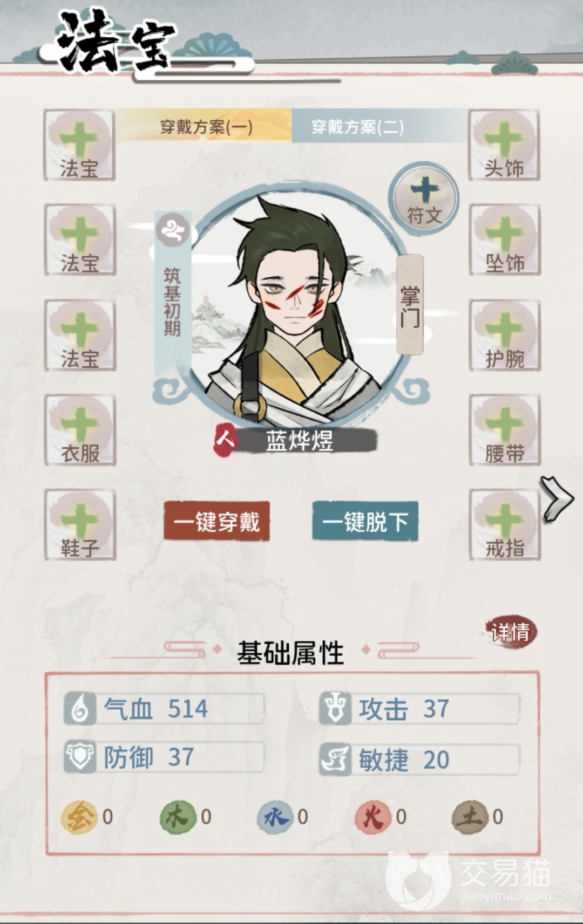Open the third 法宝 artifact slot

pyautogui.click(x=80, y=335)
